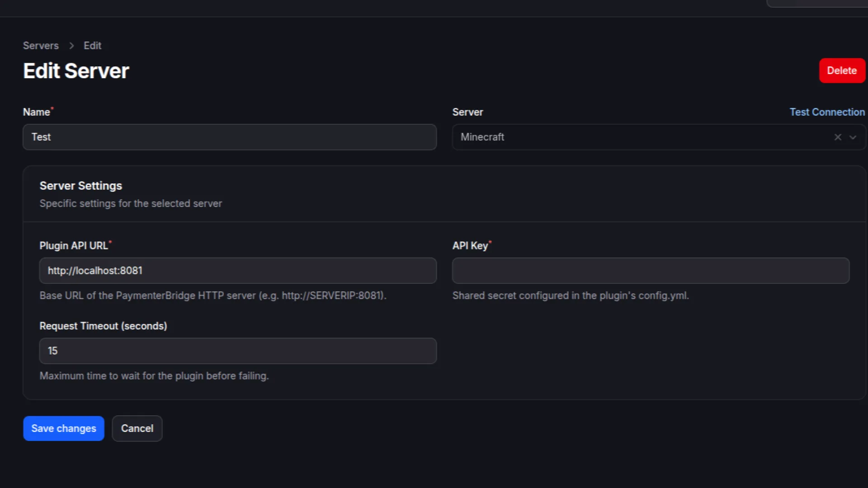Click the breadcrumb chevron separator
Screen dimensions: 868x488
pos(71,46)
